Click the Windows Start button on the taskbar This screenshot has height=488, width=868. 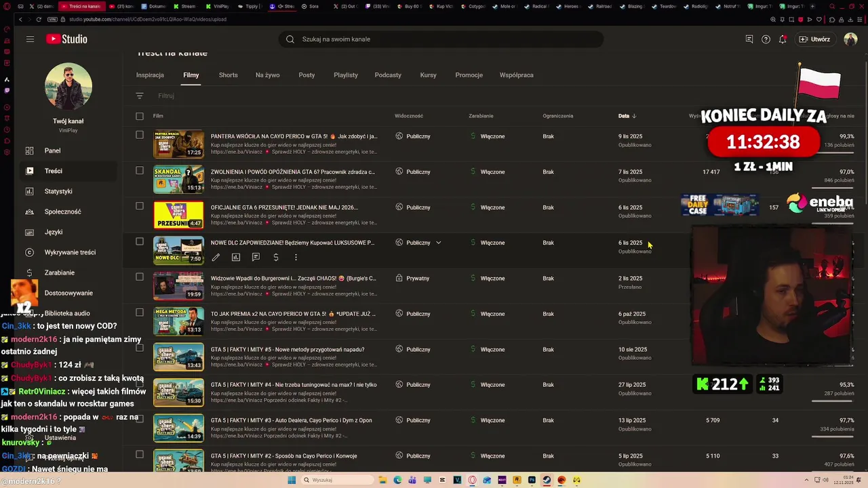click(x=292, y=480)
